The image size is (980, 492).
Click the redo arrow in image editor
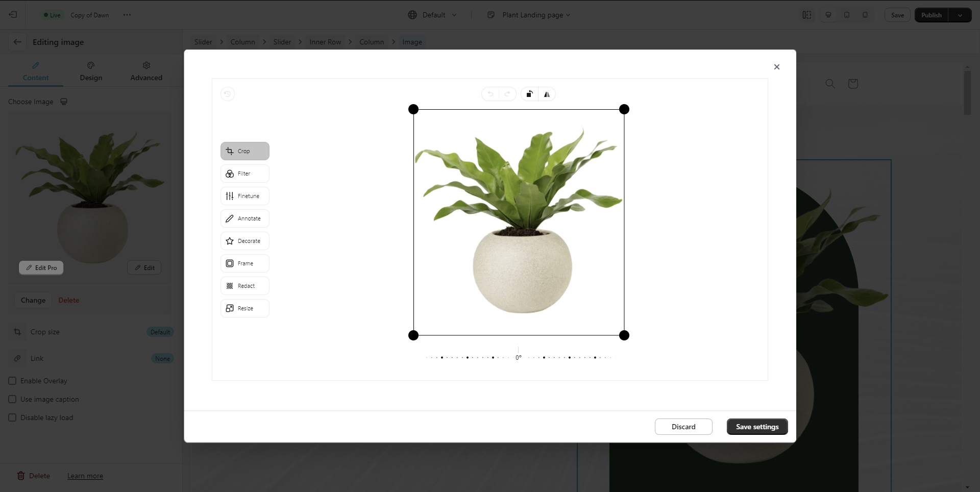[507, 94]
